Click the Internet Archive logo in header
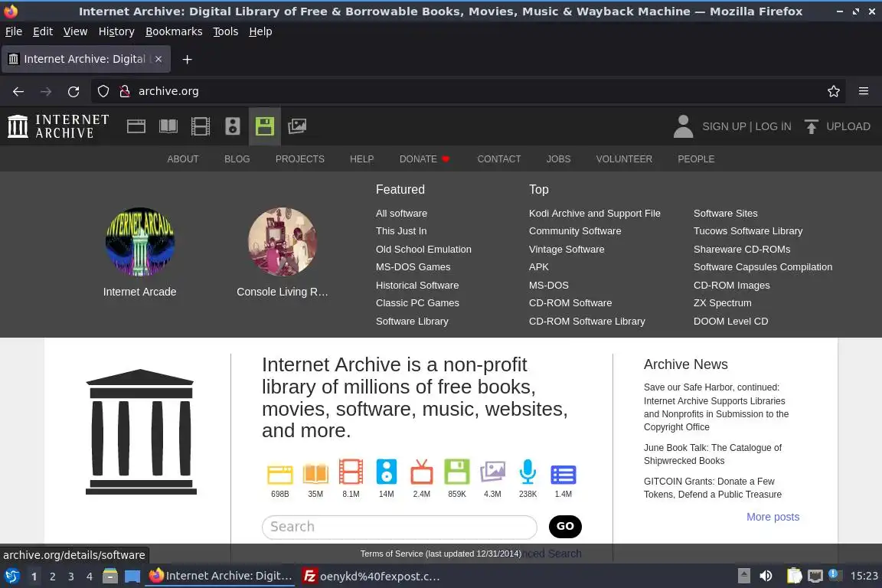The height and width of the screenshot is (588, 882). tap(58, 126)
